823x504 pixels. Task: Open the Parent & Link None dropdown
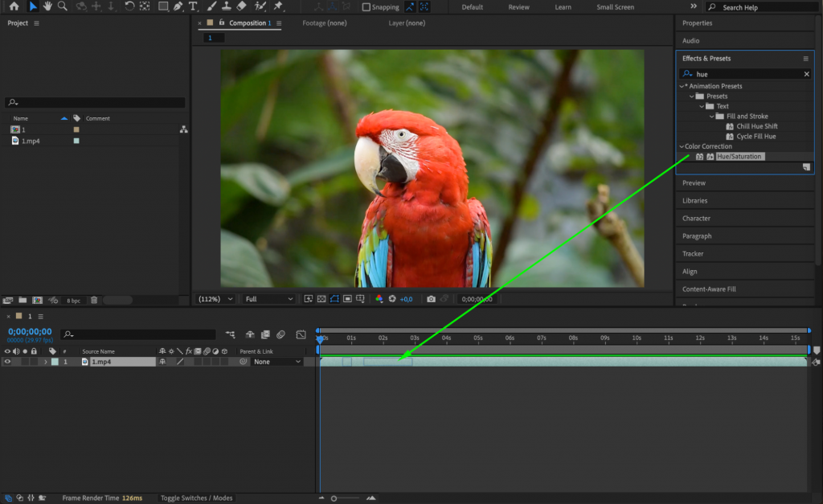[276, 361]
